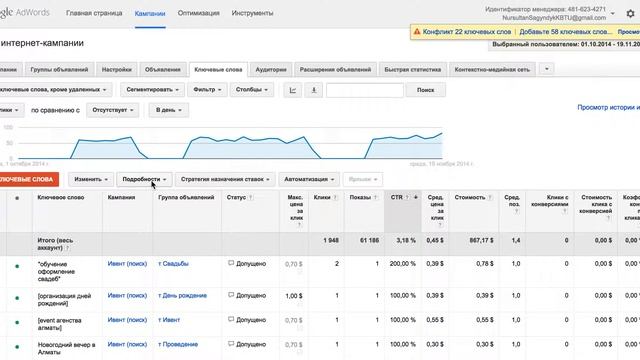Open Автоматизация dropdown
Viewport: 640px width, 360px height.
click(309, 179)
